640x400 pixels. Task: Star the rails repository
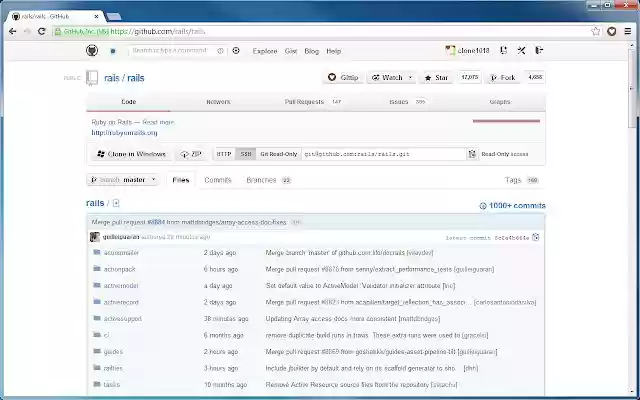pyautogui.click(x=436, y=78)
